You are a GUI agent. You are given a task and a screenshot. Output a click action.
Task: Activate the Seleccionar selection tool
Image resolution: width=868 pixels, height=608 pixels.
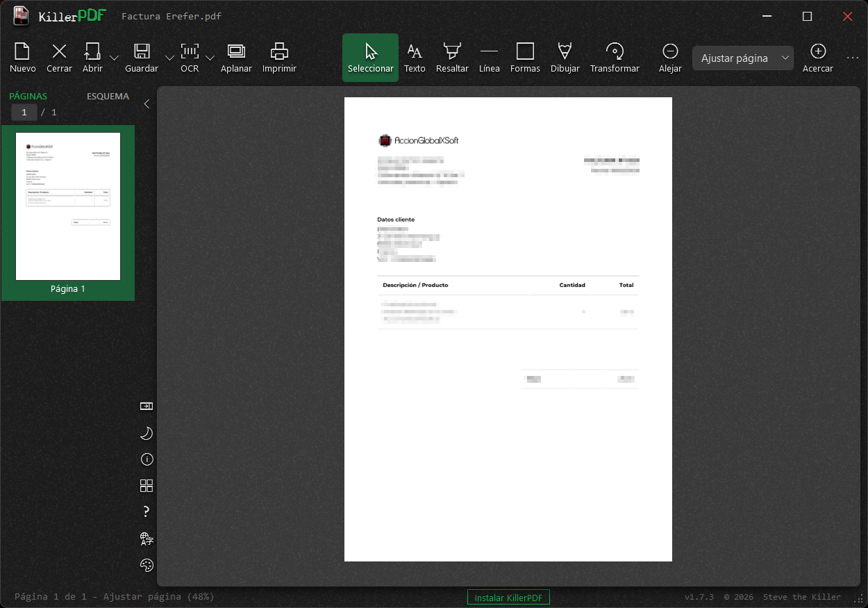[x=371, y=58]
